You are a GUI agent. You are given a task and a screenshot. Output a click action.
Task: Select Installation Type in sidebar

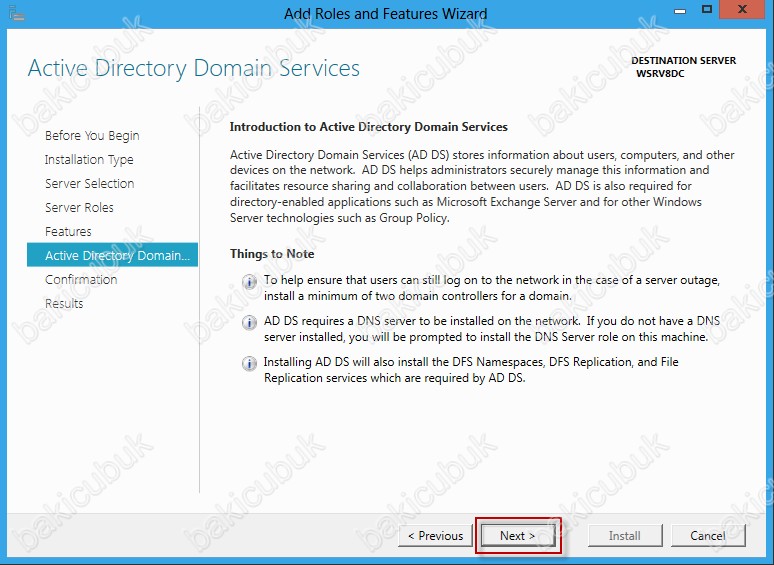[x=89, y=159]
